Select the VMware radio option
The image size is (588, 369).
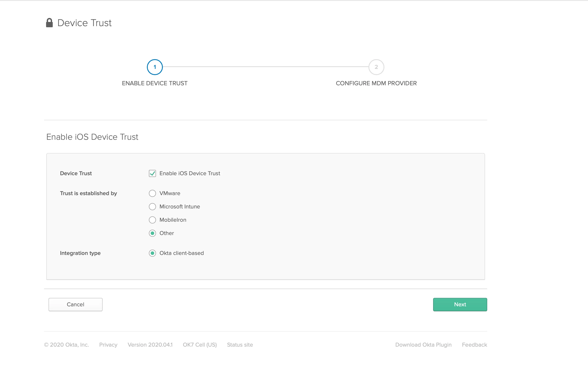click(x=152, y=193)
